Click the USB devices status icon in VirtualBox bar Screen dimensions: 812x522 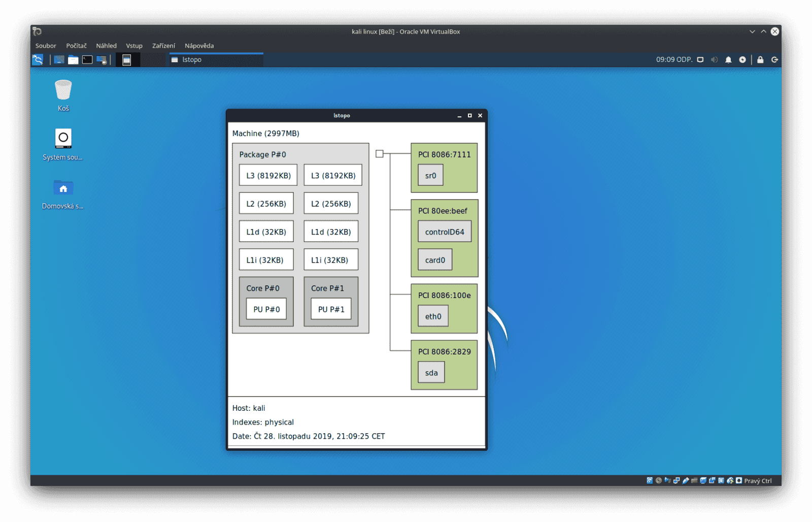click(685, 480)
